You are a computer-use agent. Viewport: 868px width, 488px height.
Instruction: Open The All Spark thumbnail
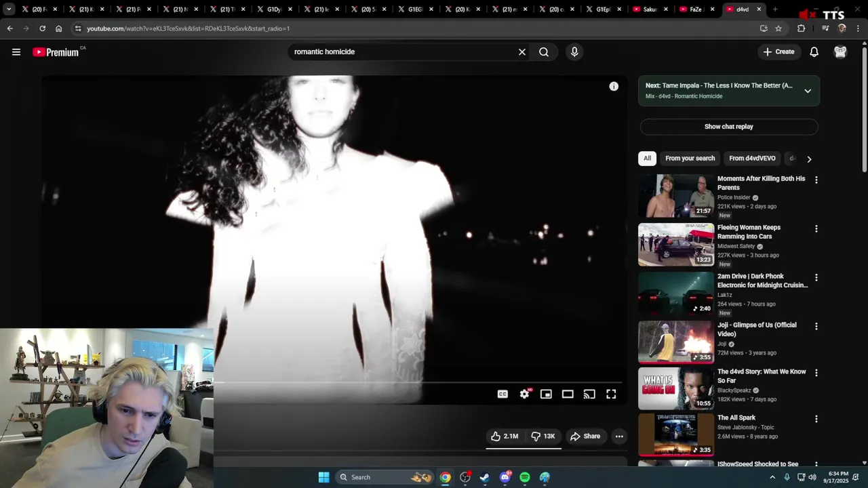click(x=676, y=435)
